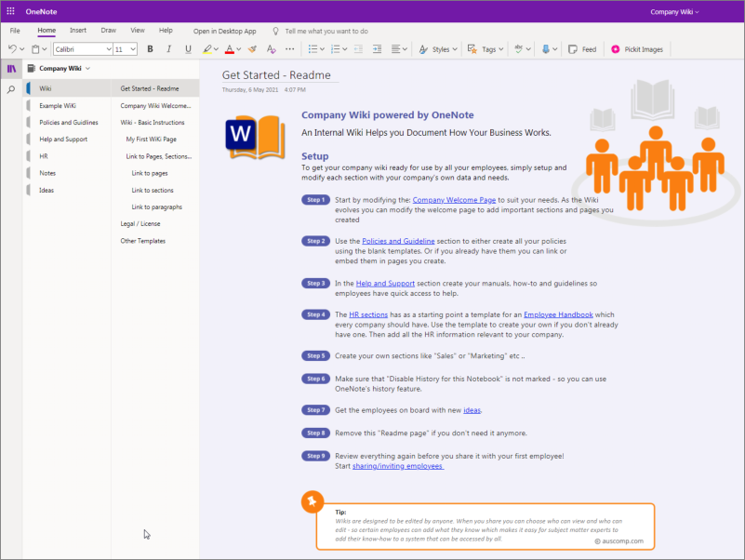Open the highlight color dropdown arrow
Image resolution: width=745 pixels, height=560 pixels.
click(216, 49)
